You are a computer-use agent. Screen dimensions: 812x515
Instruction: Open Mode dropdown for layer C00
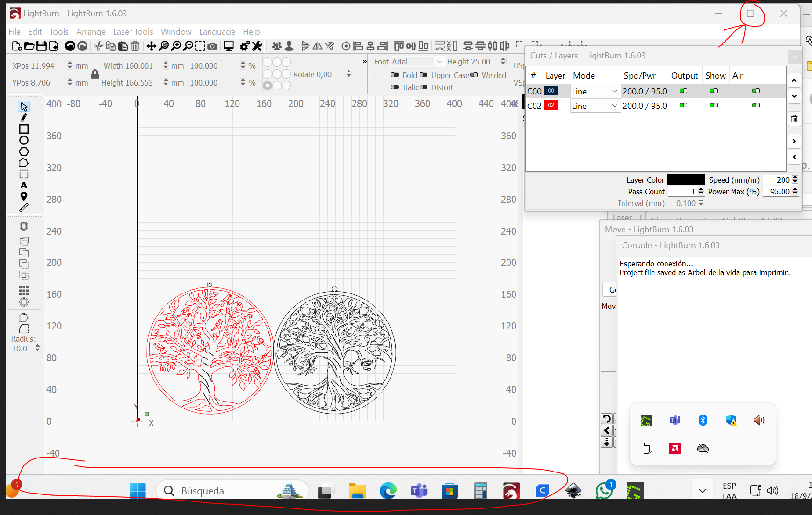click(x=594, y=92)
